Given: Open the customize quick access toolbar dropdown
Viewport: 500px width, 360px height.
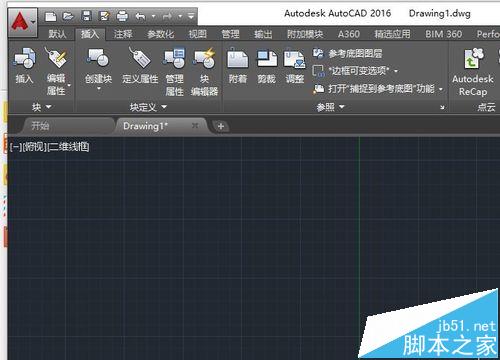Looking at the screenshot, I should click(x=191, y=16).
